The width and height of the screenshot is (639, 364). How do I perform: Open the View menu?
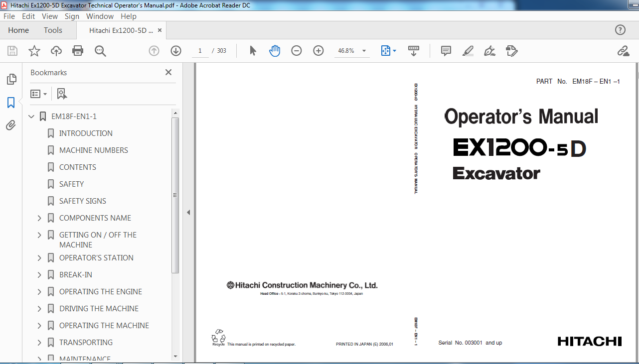coord(50,16)
